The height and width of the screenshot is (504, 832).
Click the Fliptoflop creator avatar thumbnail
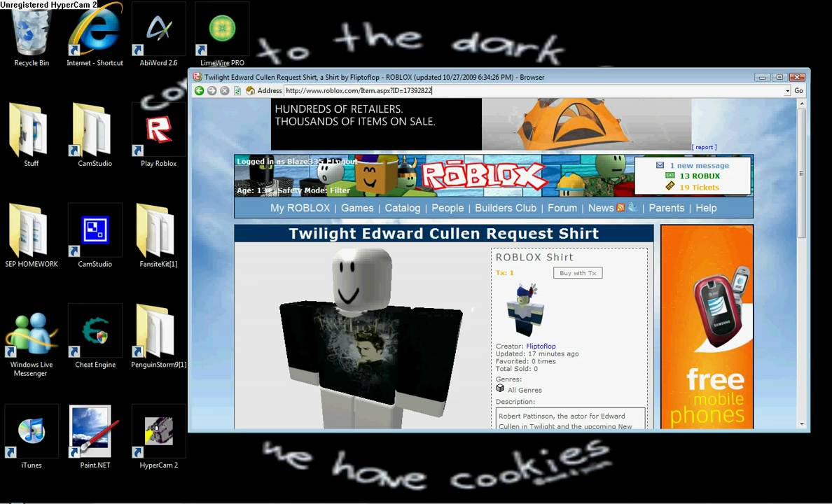[525, 310]
